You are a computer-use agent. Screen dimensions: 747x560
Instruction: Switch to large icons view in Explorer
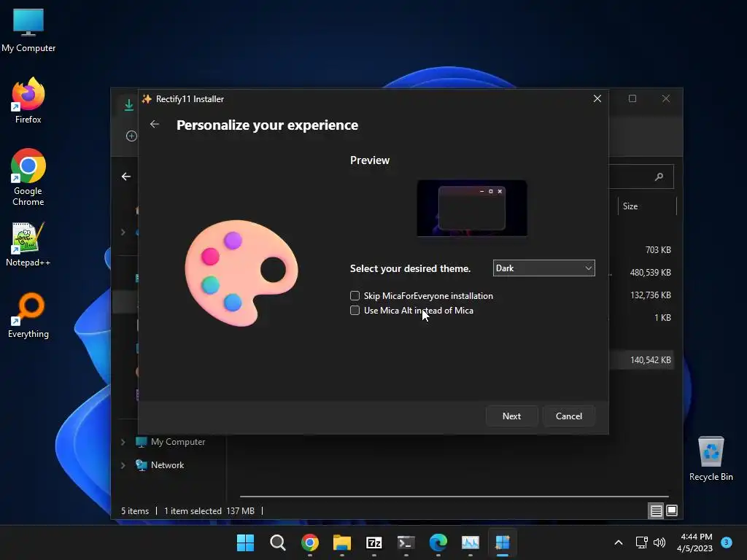(672, 511)
